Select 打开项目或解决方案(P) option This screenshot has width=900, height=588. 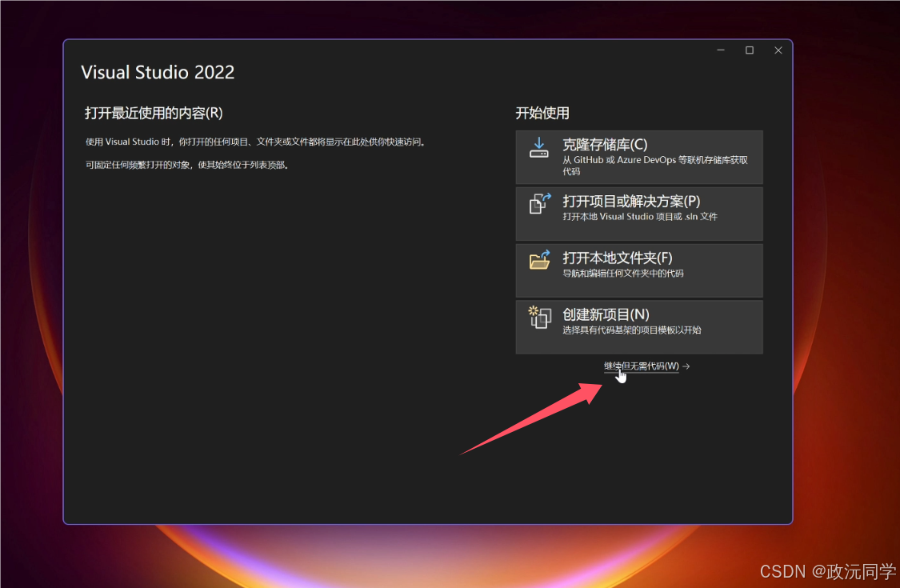[x=639, y=214]
